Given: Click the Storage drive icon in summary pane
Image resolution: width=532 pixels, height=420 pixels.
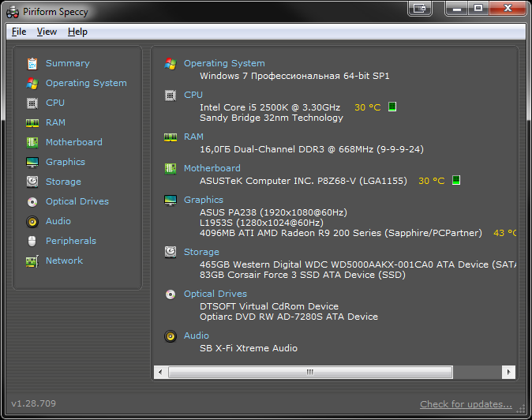Looking at the screenshot, I should [x=170, y=252].
